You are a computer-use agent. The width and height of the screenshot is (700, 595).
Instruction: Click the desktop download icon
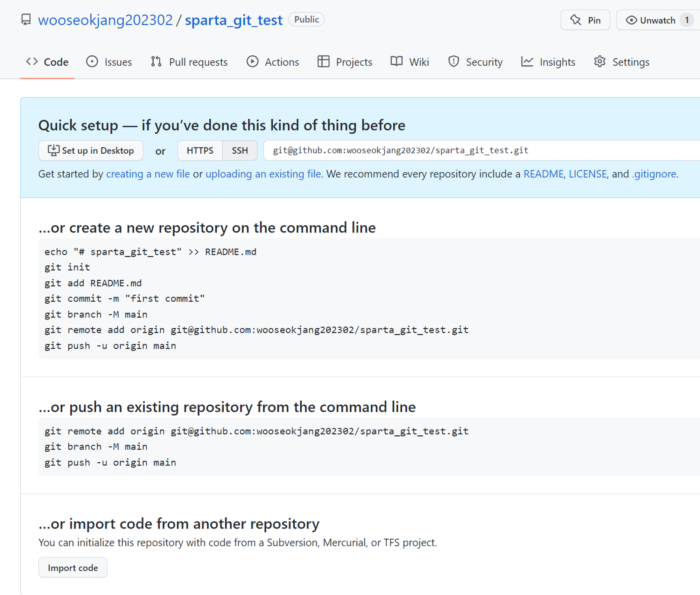[54, 150]
